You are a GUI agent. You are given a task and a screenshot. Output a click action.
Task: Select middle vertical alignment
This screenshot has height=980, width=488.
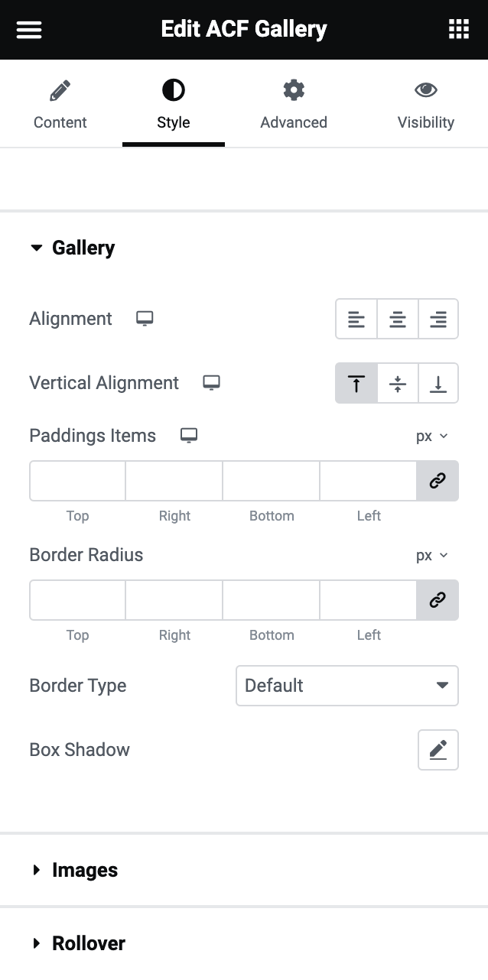click(397, 383)
